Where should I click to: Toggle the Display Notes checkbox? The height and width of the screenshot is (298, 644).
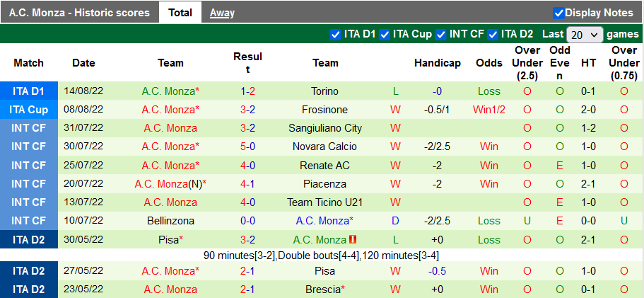(x=558, y=13)
